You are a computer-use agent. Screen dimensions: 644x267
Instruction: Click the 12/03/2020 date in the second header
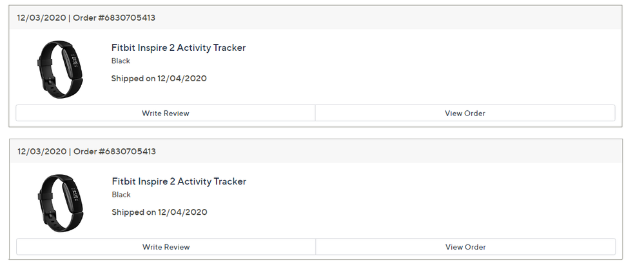tap(41, 152)
